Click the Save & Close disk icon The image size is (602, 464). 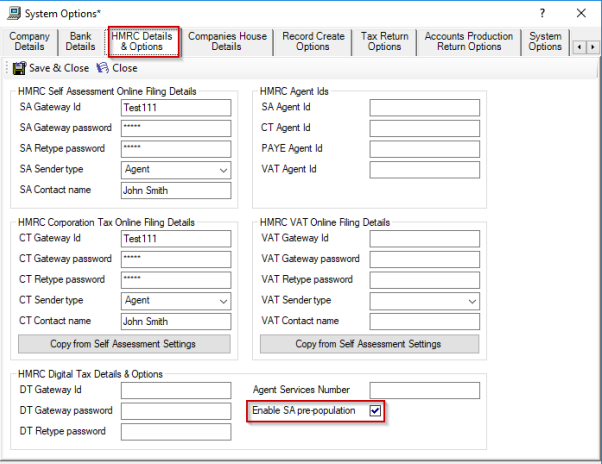click(19, 68)
